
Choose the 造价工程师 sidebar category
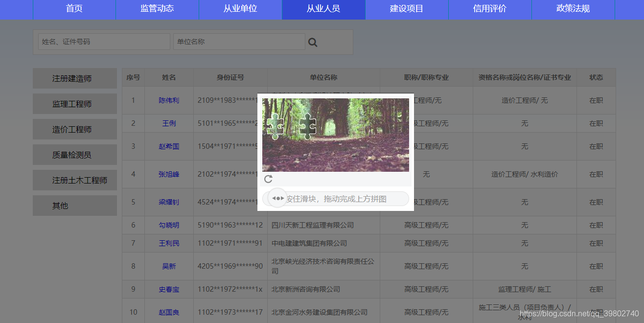[74, 129]
